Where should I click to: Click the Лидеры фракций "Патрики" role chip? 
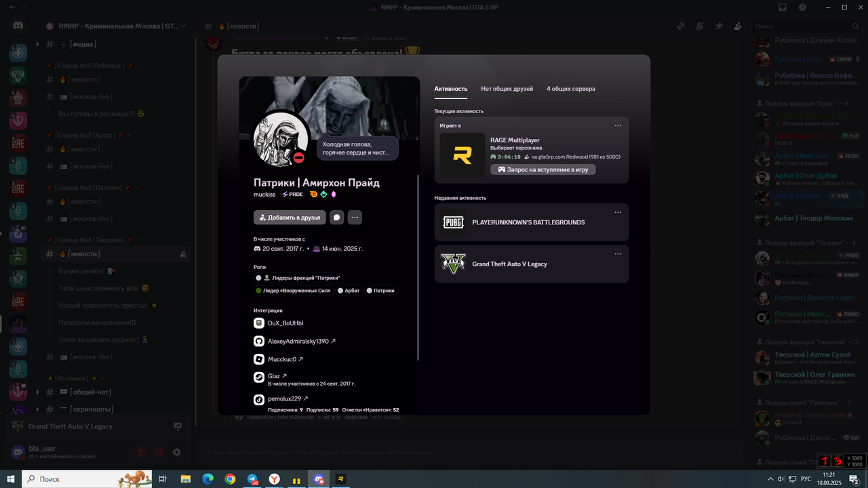tap(298, 278)
